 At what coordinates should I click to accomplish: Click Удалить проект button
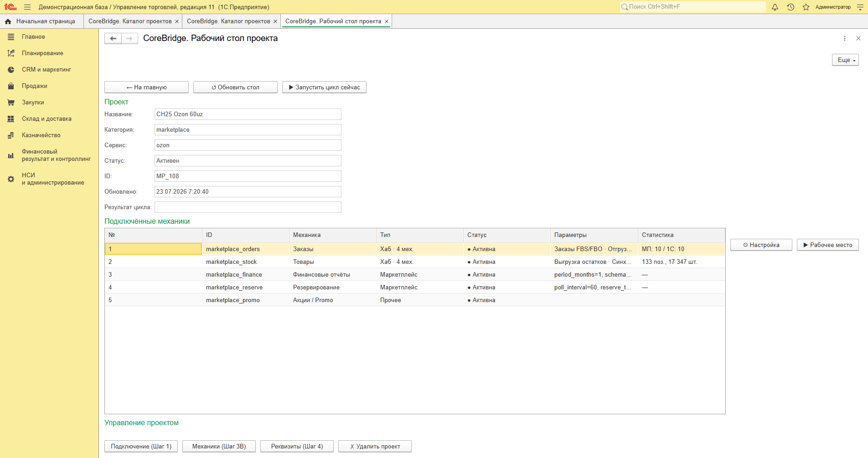click(x=375, y=446)
